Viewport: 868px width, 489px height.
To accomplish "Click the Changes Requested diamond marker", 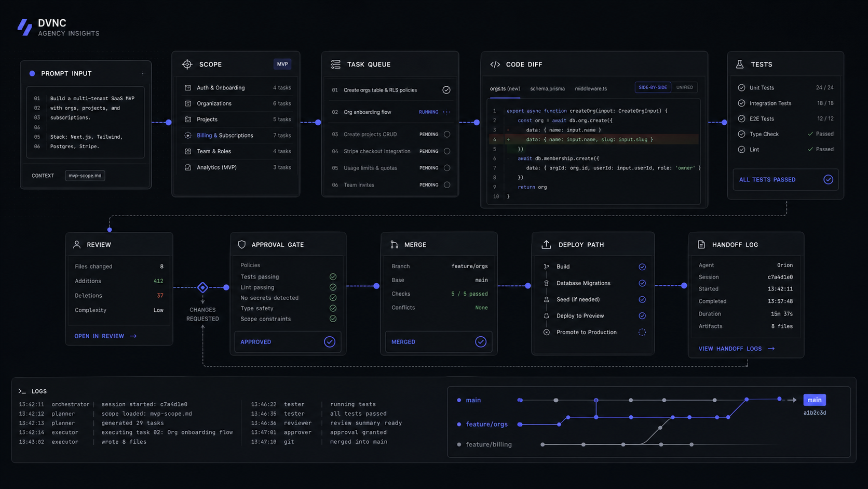I will pos(202,287).
